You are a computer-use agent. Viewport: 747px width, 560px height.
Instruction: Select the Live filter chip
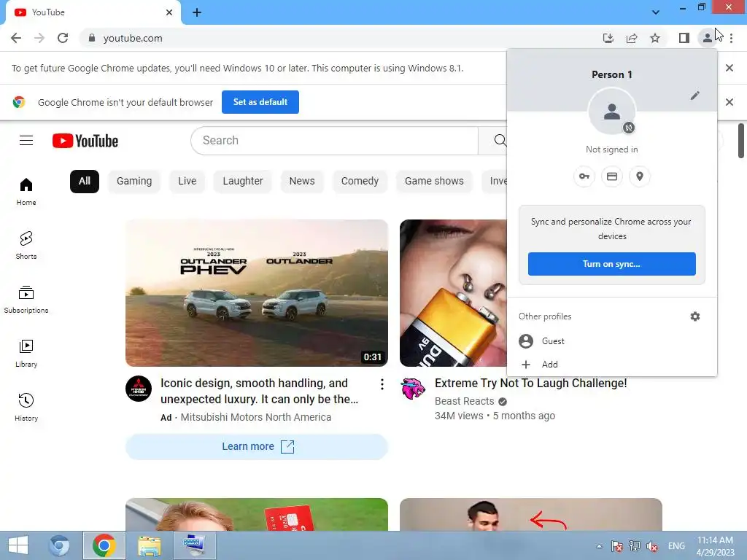coord(187,182)
